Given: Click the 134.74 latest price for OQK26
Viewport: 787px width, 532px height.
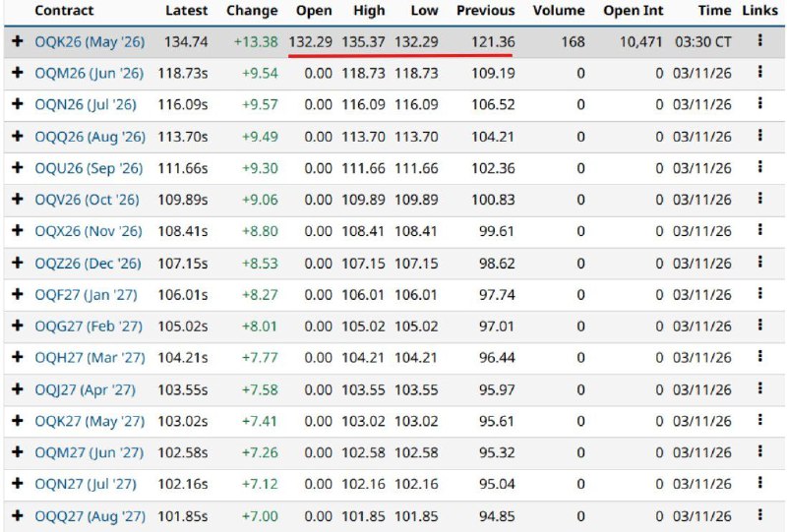Looking at the screenshot, I should pyautogui.click(x=186, y=42).
